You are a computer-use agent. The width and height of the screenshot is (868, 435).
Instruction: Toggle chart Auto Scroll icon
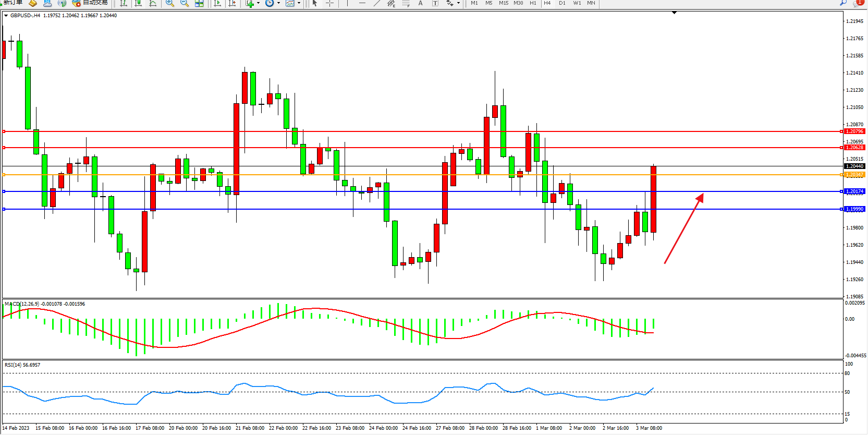pos(218,3)
